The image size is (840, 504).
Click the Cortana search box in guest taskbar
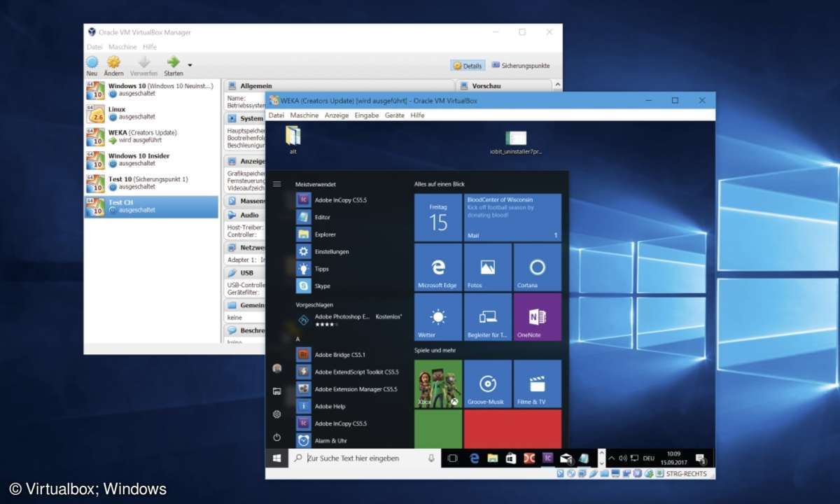point(364,458)
